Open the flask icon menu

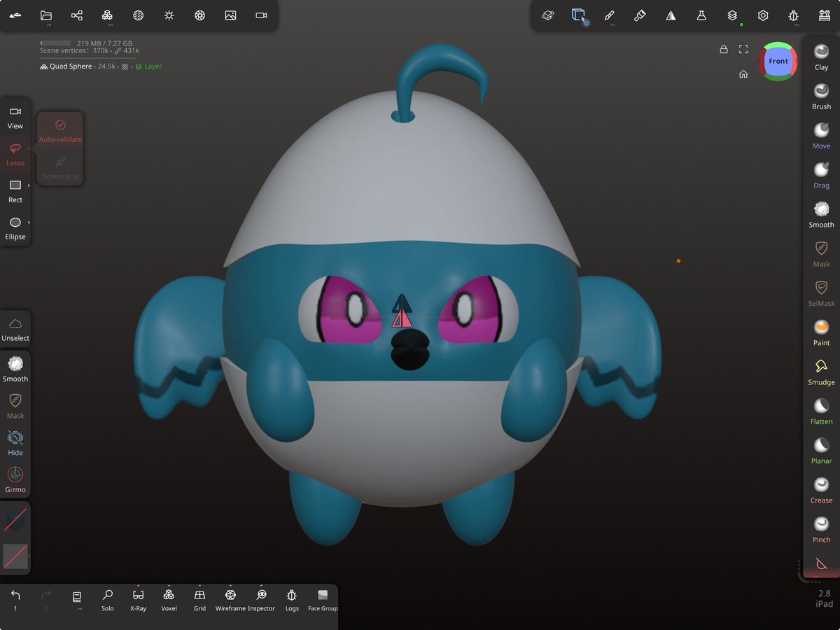701,15
